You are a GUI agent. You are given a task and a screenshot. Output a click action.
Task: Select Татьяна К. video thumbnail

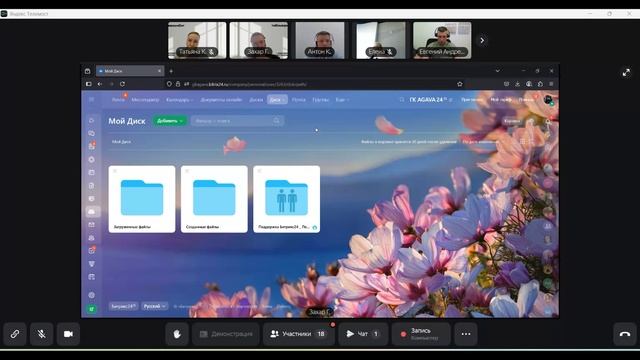[x=197, y=40]
